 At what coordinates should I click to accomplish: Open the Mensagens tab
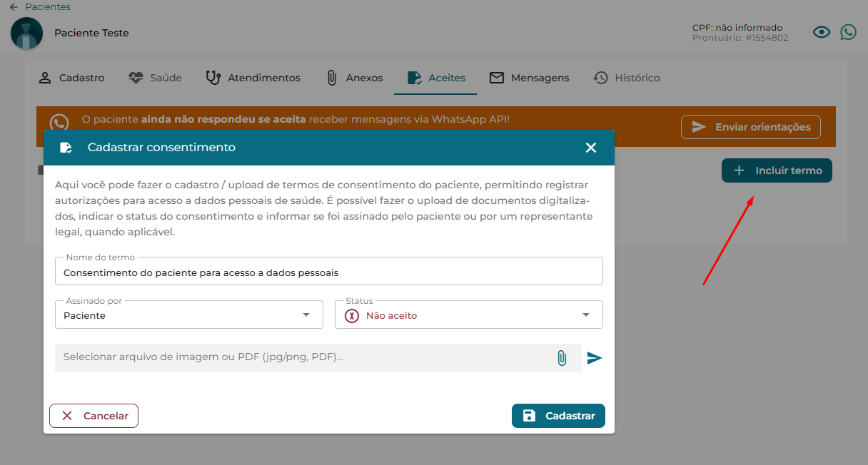coord(529,78)
